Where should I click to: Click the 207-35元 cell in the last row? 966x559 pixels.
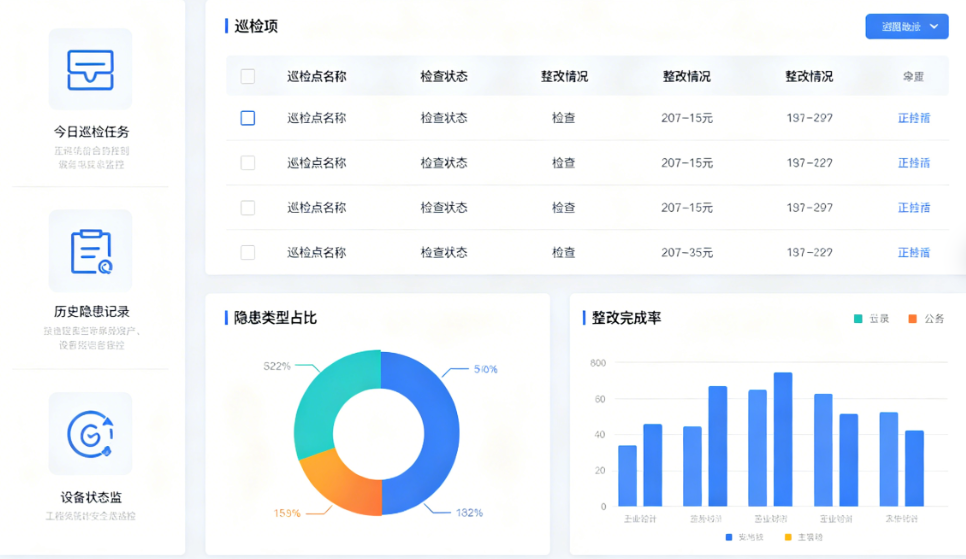[687, 252]
